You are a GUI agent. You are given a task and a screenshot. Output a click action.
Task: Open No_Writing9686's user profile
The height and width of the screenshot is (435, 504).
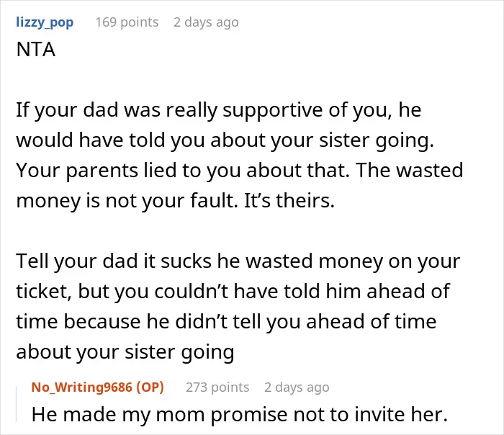(x=81, y=387)
